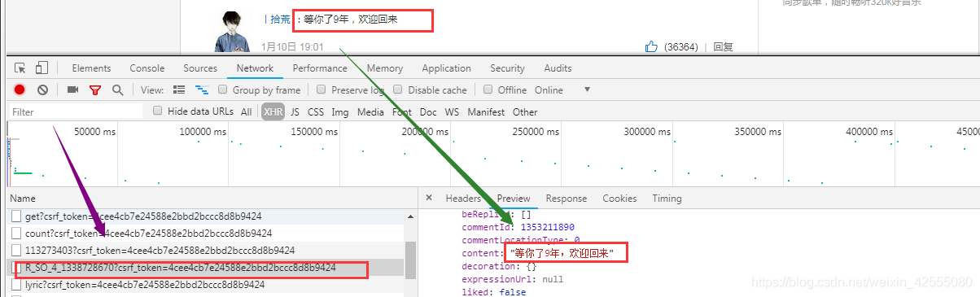Open the Online throttling dropdown

click(549, 90)
